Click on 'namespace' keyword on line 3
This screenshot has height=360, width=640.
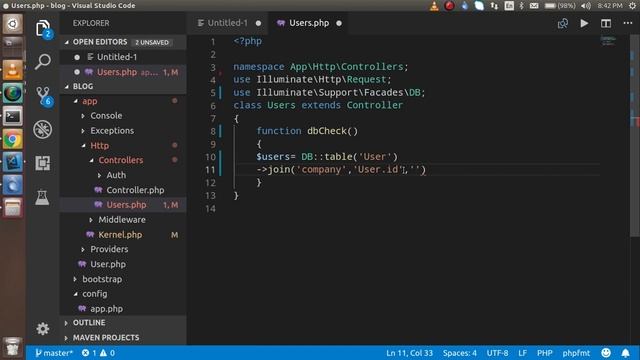point(259,67)
